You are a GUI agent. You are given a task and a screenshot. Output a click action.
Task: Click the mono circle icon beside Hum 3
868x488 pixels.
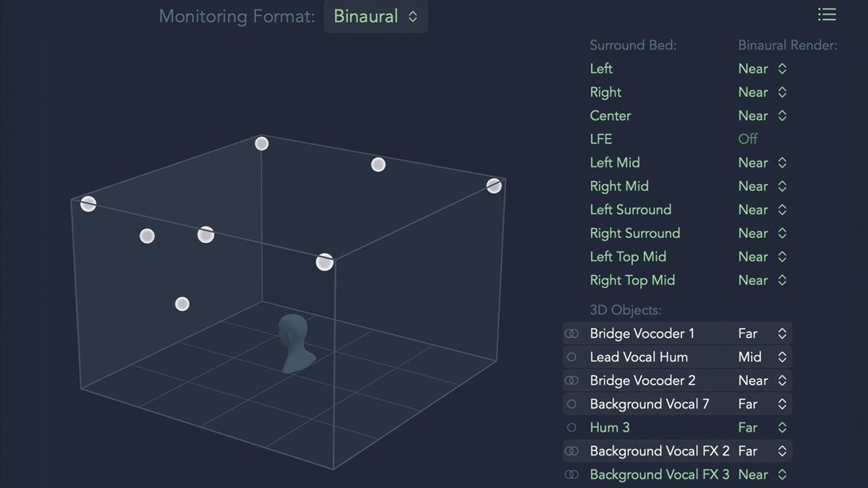571,427
